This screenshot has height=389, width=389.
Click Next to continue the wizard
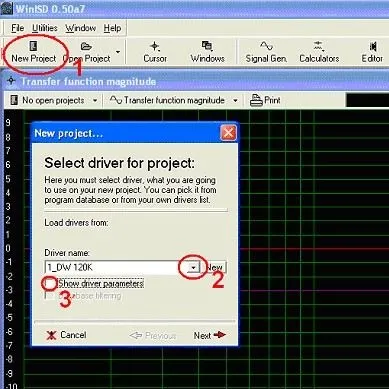point(210,335)
